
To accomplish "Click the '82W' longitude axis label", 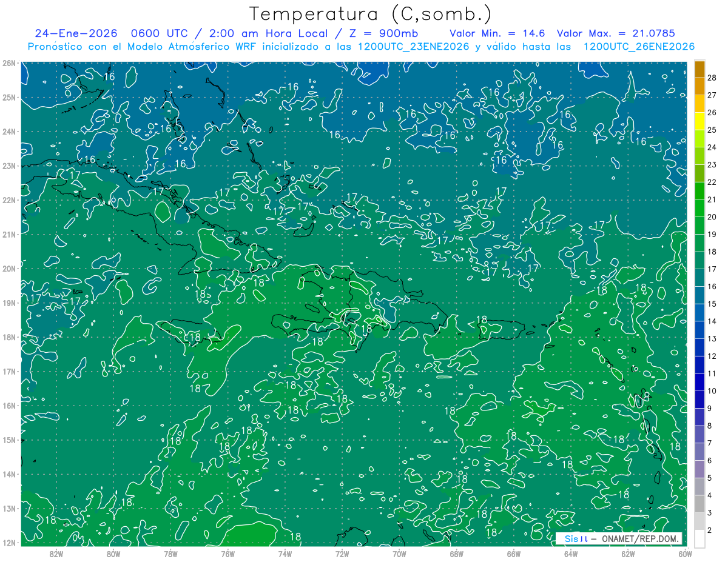I will point(56,554).
